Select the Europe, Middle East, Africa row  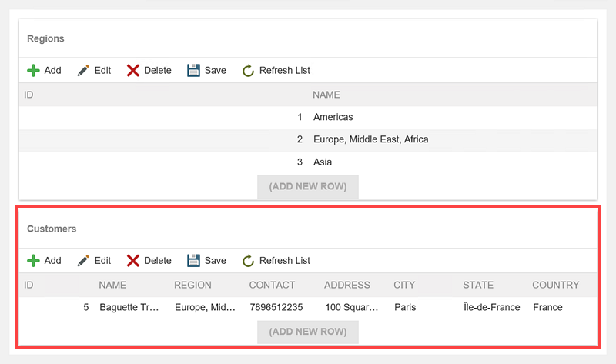[x=370, y=140]
